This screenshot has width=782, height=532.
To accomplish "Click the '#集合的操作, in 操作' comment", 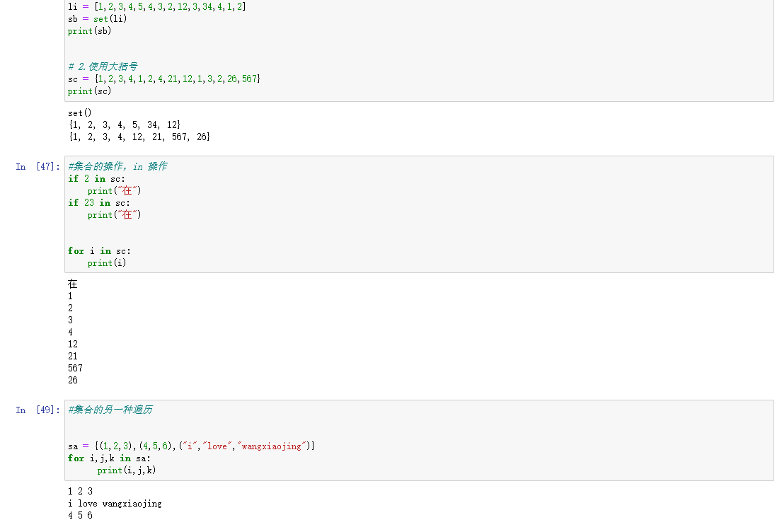I will (117, 167).
